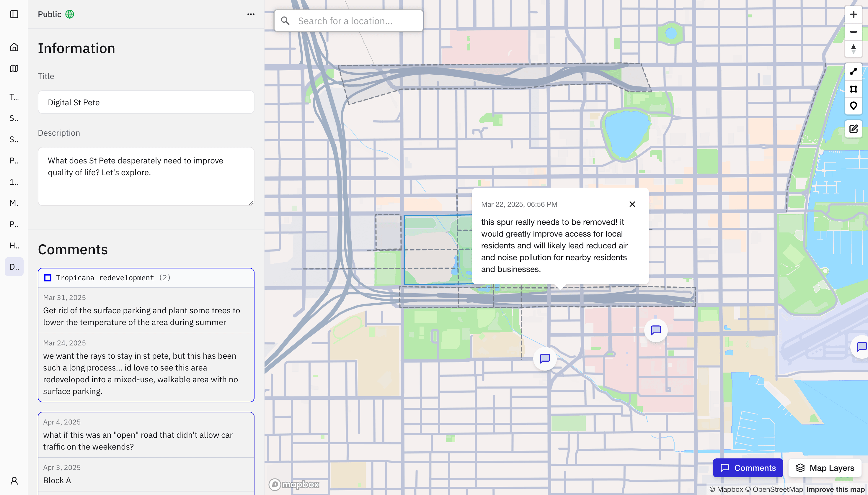The image size is (868, 495).
Task: Click the Description text area
Action: tap(146, 176)
